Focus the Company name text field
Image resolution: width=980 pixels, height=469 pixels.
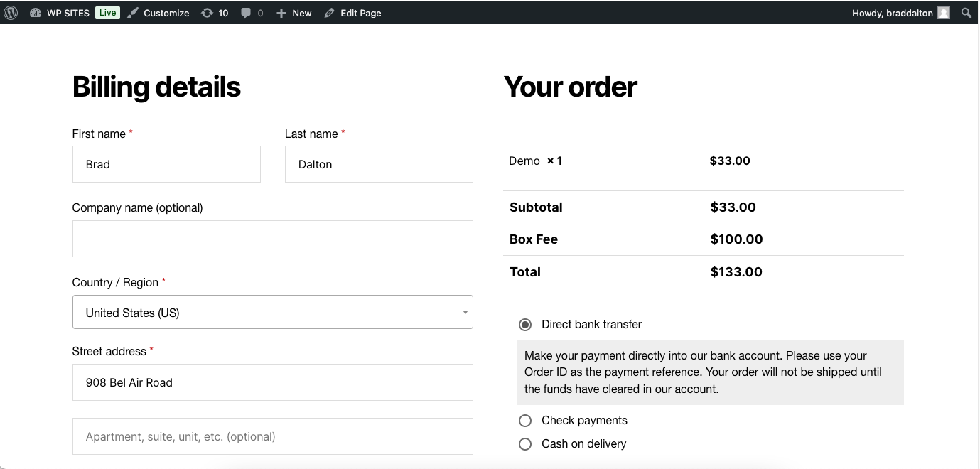point(273,239)
